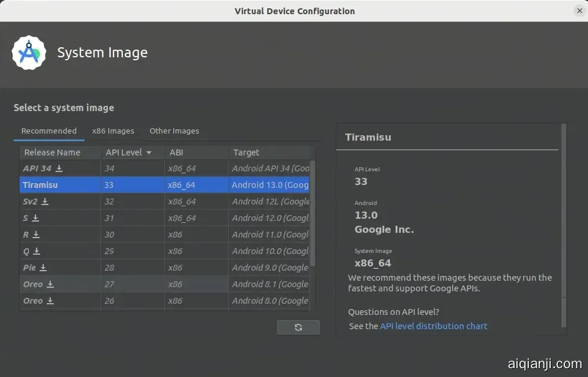Sort by API Level column arrow

(149, 152)
